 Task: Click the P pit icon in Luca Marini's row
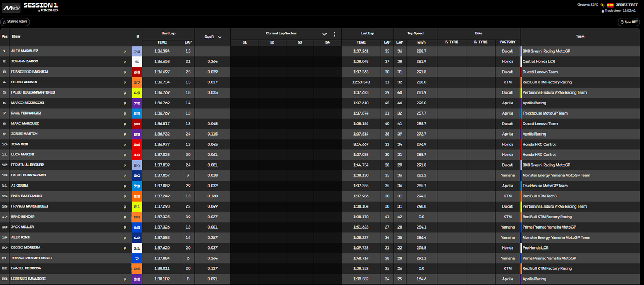coord(125,155)
